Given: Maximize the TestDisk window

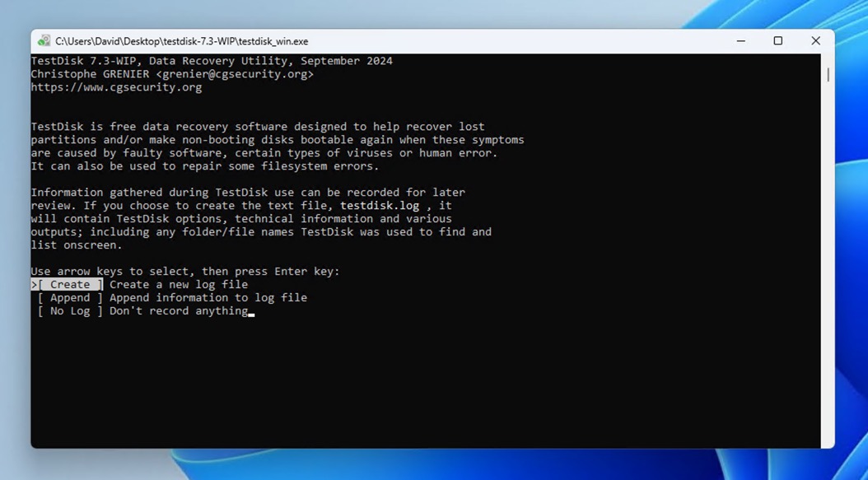Looking at the screenshot, I should pyautogui.click(x=777, y=40).
